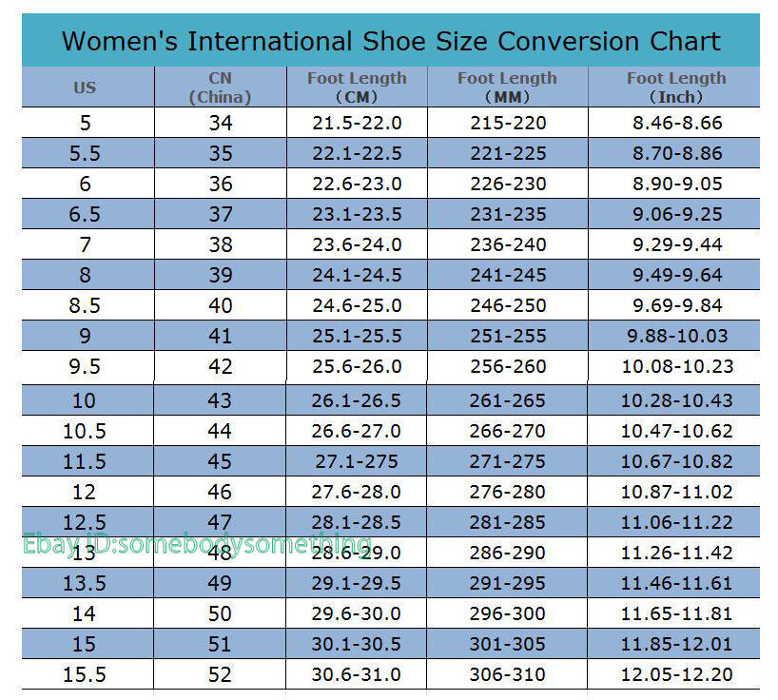The height and width of the screenshot is (700, 778).
Task: Click the "CN (China)" column header
Action: [x=221, y=87]
